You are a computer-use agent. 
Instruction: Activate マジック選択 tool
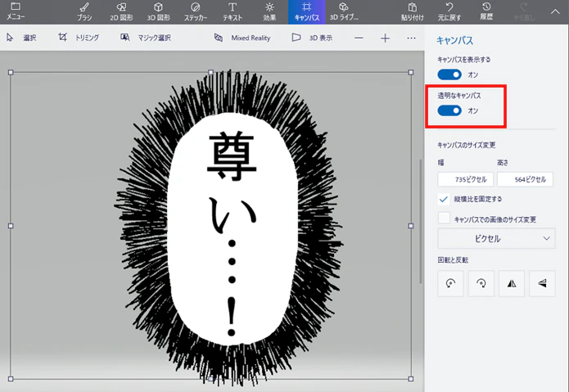[x=146, y=38]
